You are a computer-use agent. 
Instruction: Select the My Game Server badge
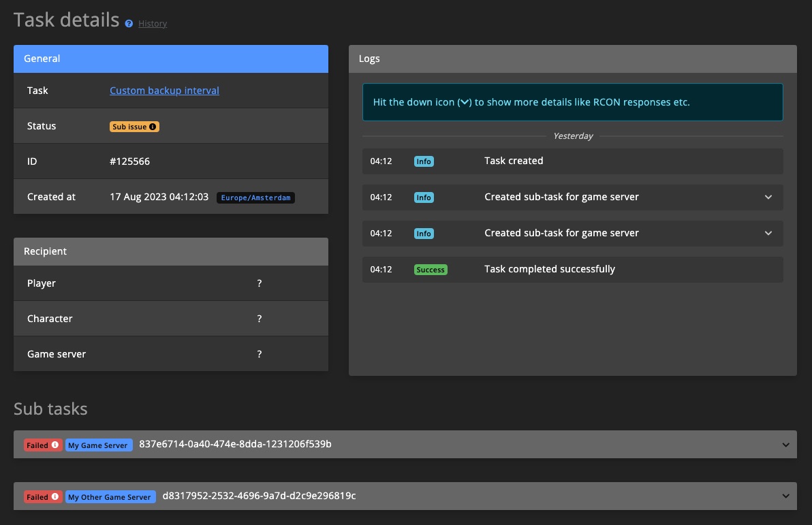click(x=98, y=445)
